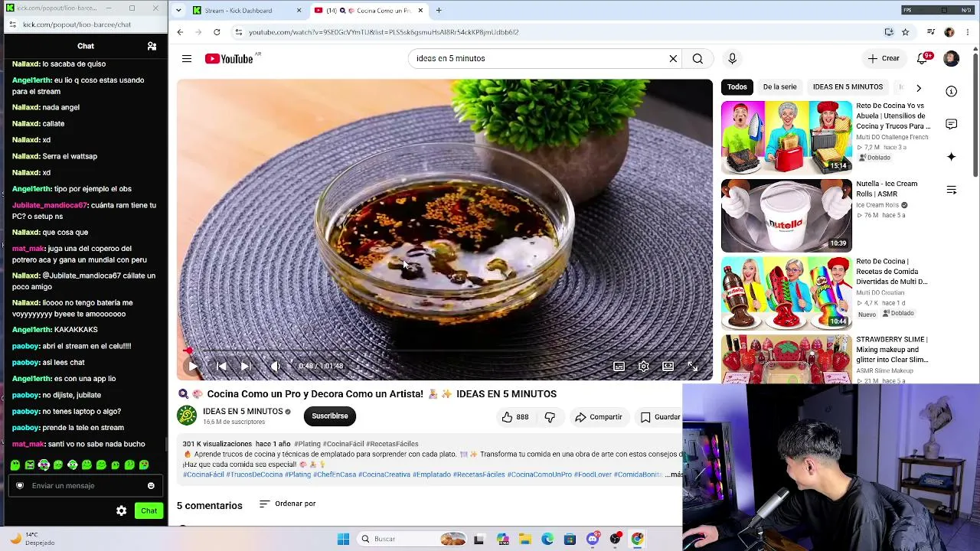
Task: Subscribe with the Suscribirse button
Action: coord(330,416)
